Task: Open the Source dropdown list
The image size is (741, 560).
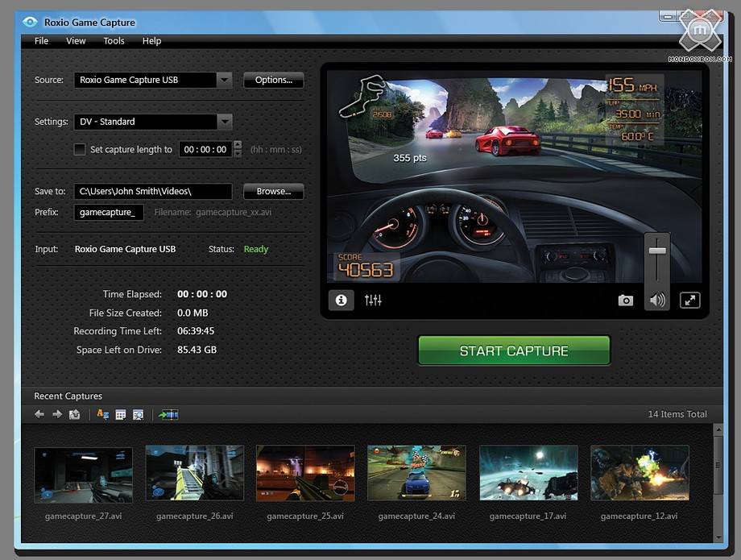Action: [x=224, y=80]
